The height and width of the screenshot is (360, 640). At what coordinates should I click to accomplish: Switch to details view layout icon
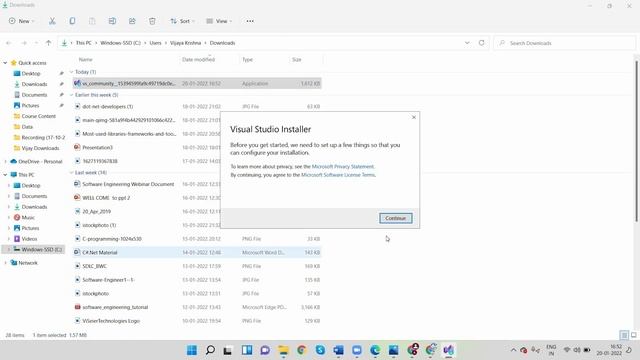coord(624,335)
